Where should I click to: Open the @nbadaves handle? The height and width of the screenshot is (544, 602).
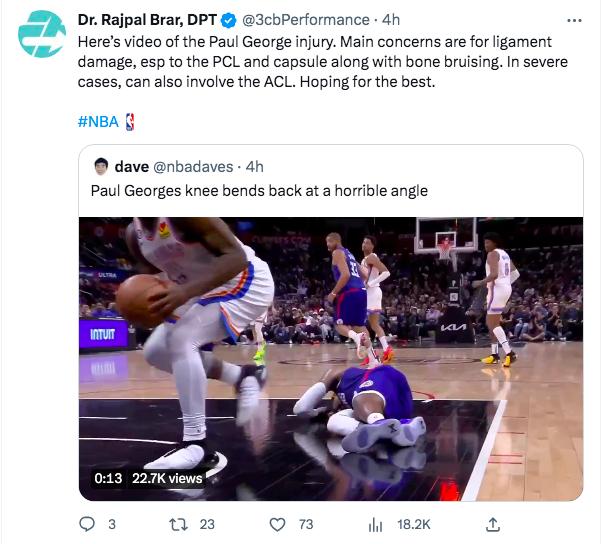193,167
